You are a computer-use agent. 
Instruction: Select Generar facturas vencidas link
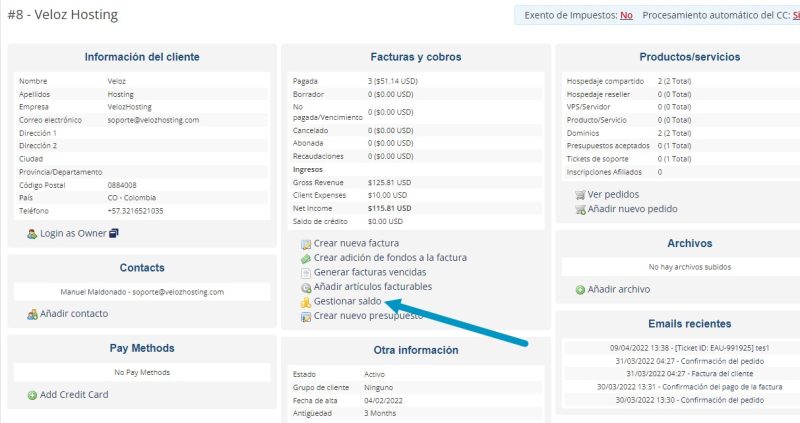[x=370, y=272]
